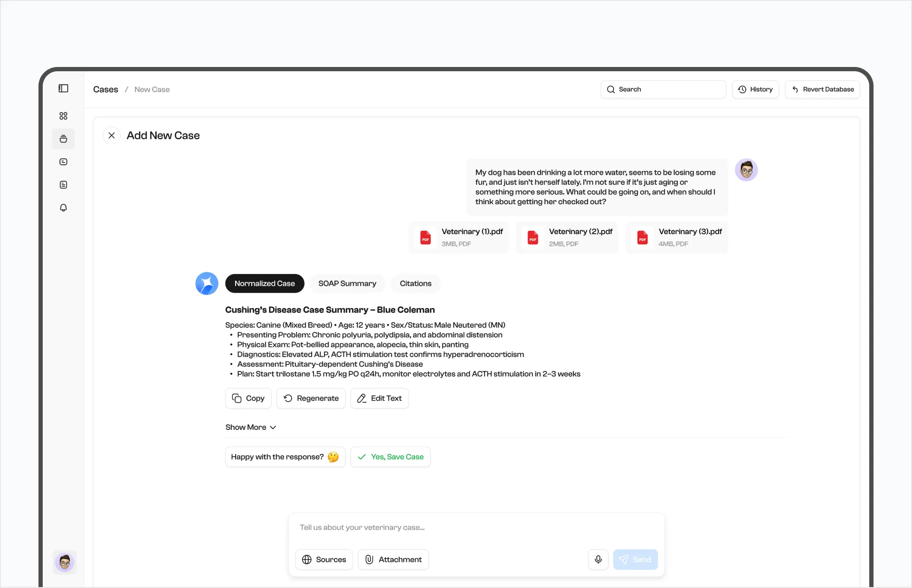Click the microphone voice input icon
Viewport: 912px width, 588px height.
[x=598, y=560]
